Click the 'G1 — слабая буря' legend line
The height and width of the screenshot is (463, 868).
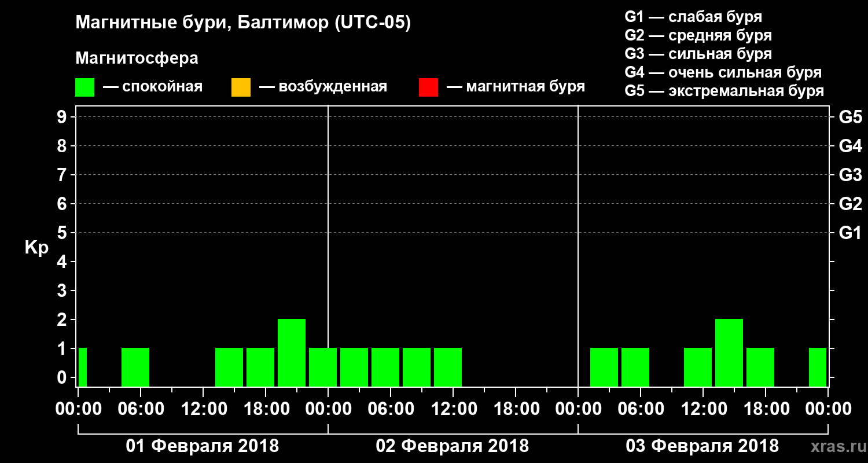pyautogui.click(x=693, y=16)
